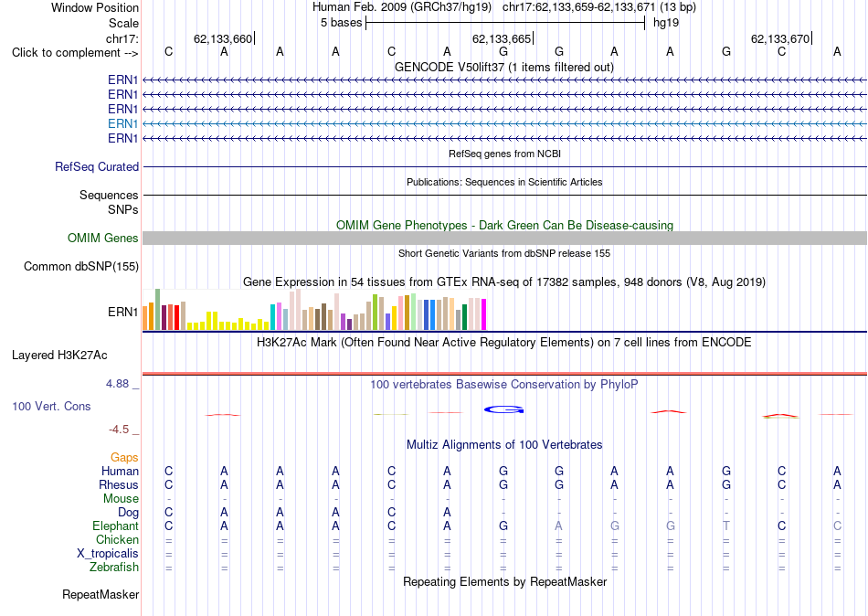
Task: Click the 'Window Position' label
Action: pos(95,7)
